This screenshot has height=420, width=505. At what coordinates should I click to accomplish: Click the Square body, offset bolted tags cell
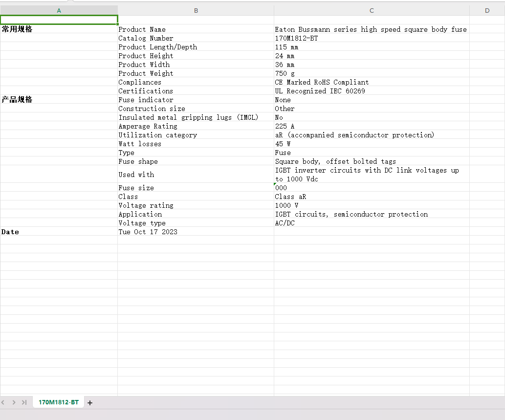tap(372, 161)
